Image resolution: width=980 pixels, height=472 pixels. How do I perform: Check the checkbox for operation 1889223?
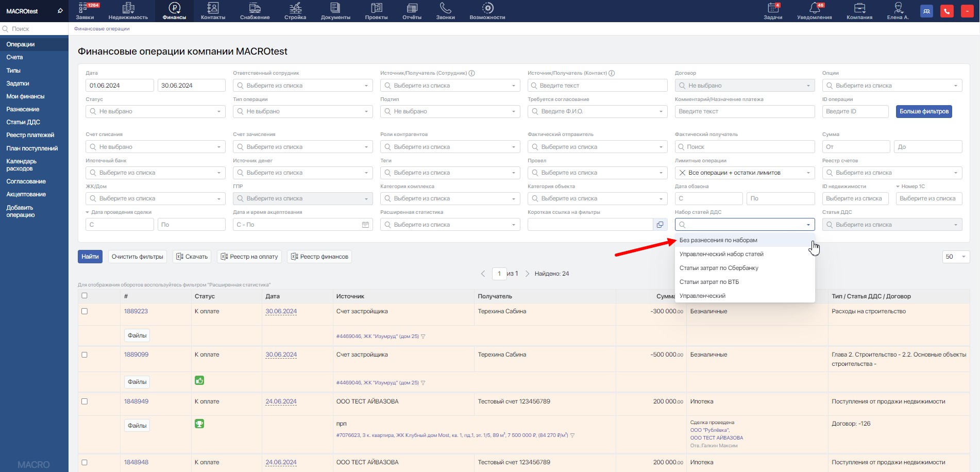[x=85, y=311]
